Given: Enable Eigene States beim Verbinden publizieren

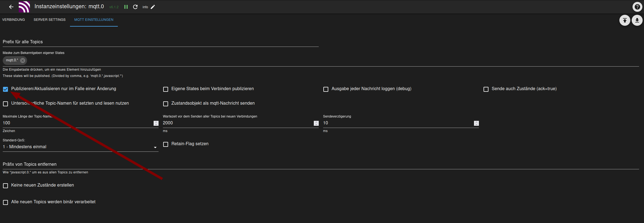Looking at the screenshot, I should (x=166, y=89).
